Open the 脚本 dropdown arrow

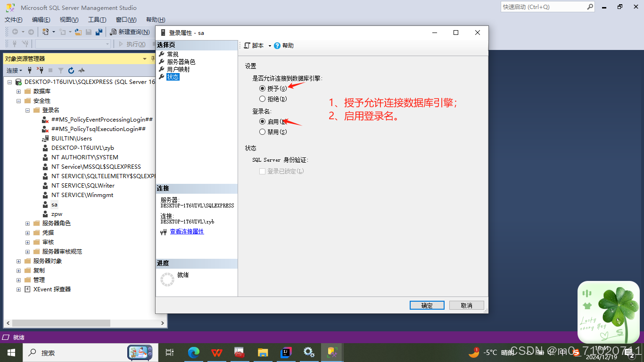270,46
